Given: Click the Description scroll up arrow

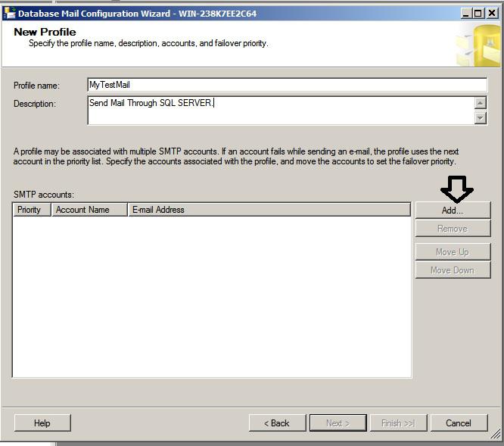Looking at the screenshot, I should [481, 103].
